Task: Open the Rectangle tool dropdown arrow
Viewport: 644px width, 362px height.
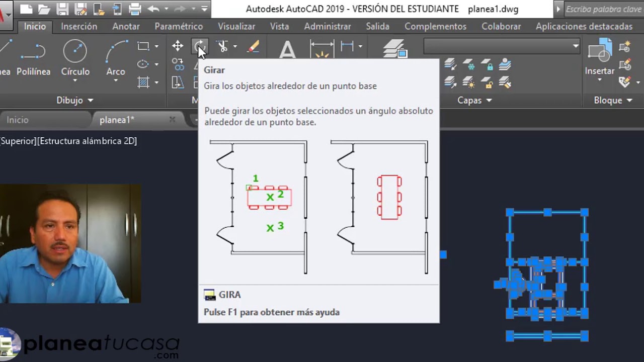Action: pyautogui.click(x=156, y=46)
